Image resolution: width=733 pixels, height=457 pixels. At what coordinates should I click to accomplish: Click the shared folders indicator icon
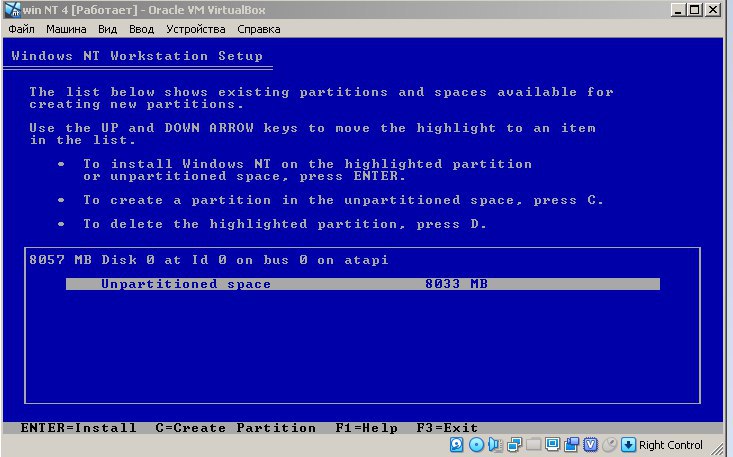pyautogui.click(x=533, y=445)
